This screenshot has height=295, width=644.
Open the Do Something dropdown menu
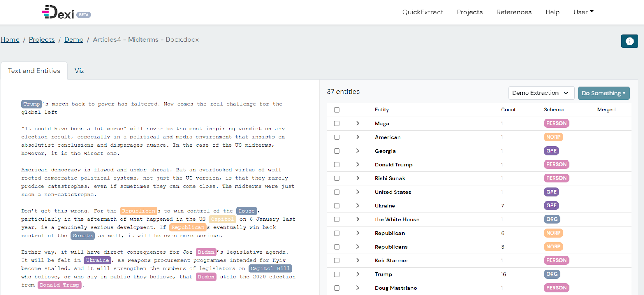coord(603,93)
